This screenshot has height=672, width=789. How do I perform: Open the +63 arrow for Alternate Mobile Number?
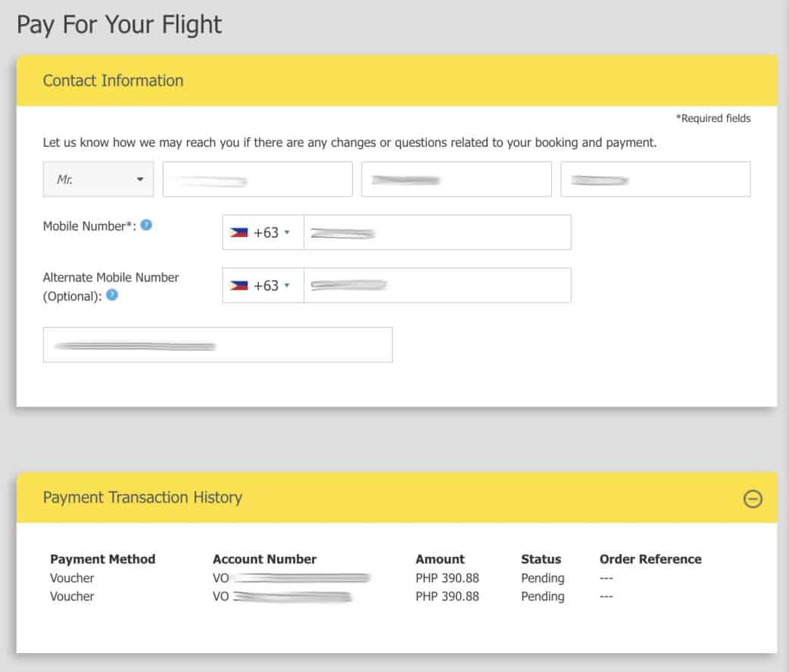pos(287,286)
